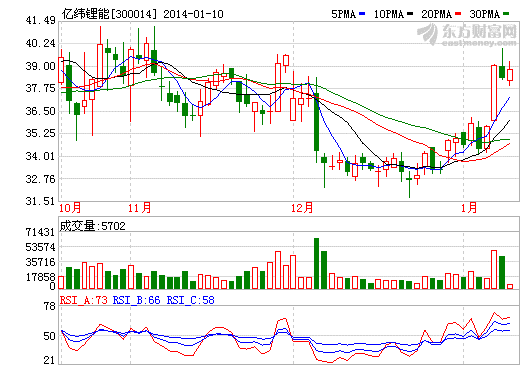Click the eastmoney watermark logo
Screen dimensions: 520x365
tap(467, 34)
